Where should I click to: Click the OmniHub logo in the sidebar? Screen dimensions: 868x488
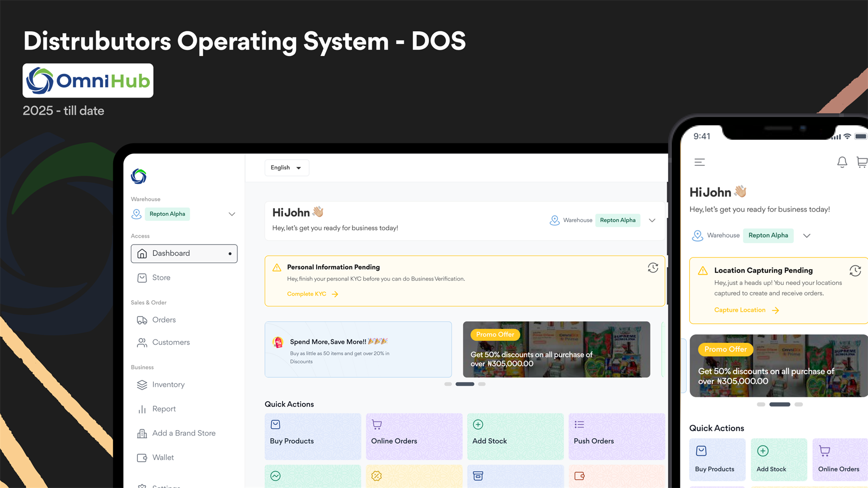[x=139, y=176]
